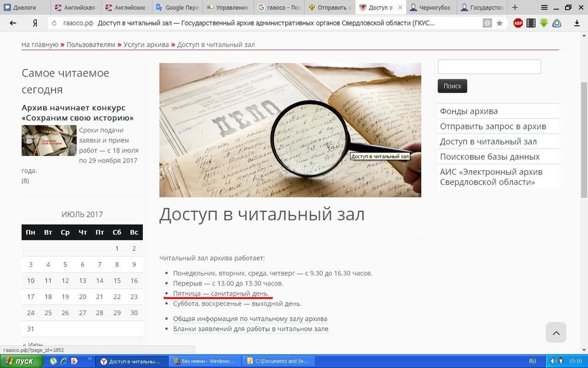Close the Доступ в читальный зал tab
Screen dimensions: 588x368
point(400,7)
